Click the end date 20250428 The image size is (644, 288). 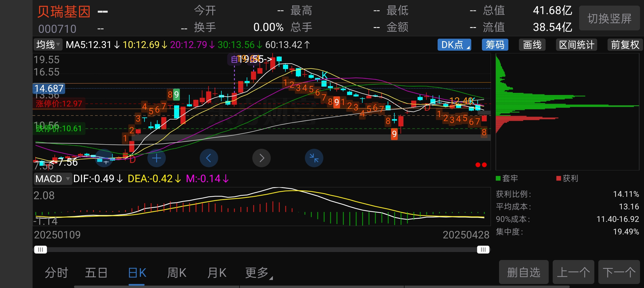(466, 235)
